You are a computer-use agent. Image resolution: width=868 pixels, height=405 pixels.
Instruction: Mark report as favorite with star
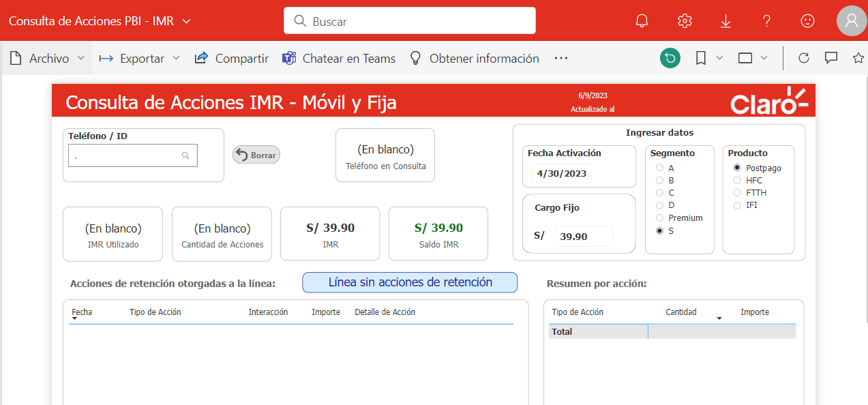tap(858, 58)
